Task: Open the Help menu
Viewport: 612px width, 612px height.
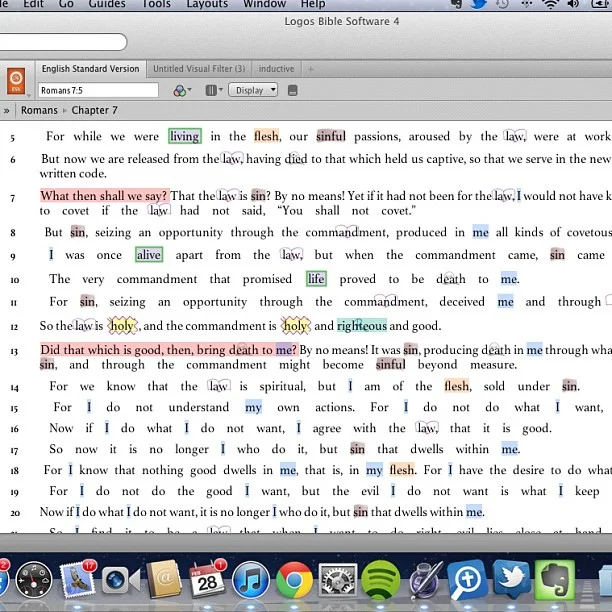Action: 313,4
